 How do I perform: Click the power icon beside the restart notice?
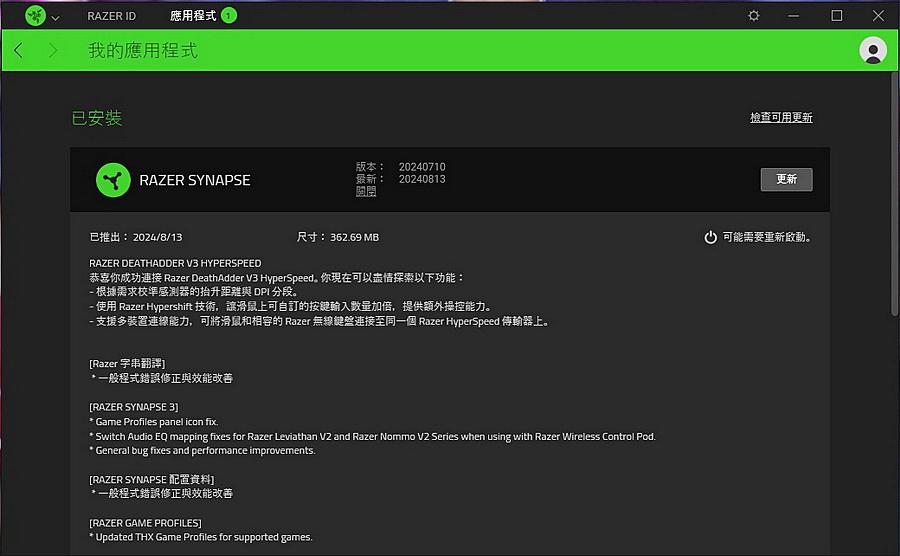point(711,237)
